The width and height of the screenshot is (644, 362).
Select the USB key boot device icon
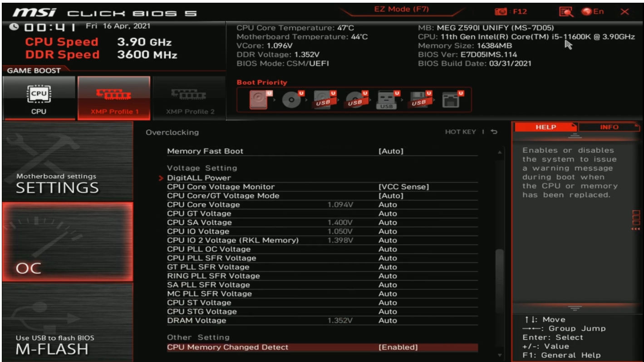pos(388,100)
